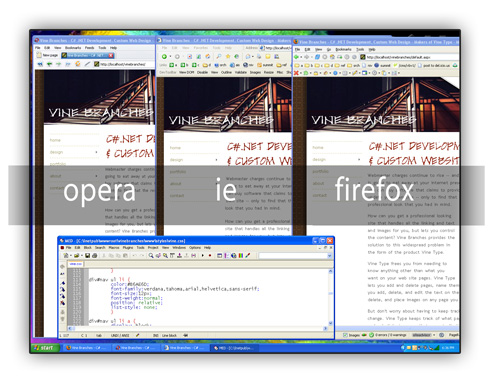Select the Vine Branches tab in Opera

pos(88,55)
